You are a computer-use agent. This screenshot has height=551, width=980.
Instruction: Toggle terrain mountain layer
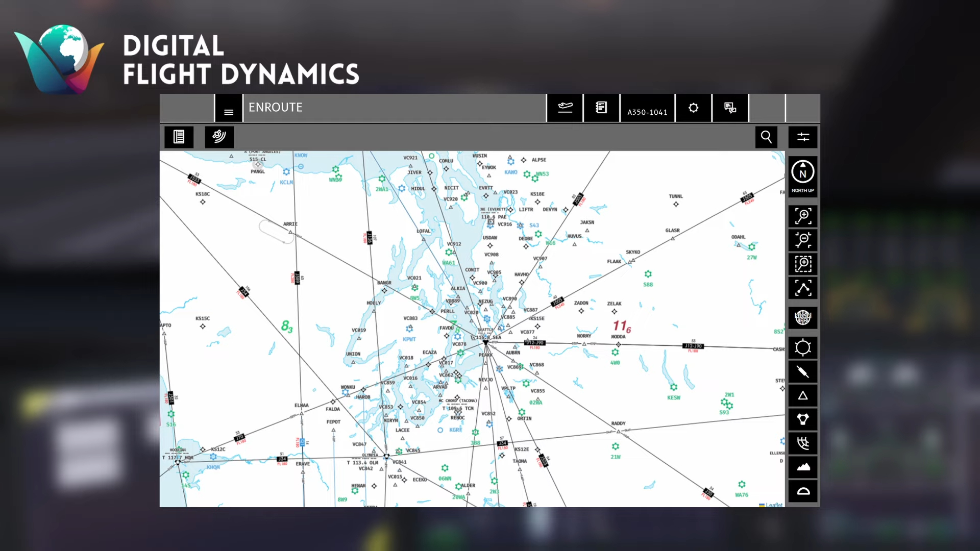click(x=803, y=467)
